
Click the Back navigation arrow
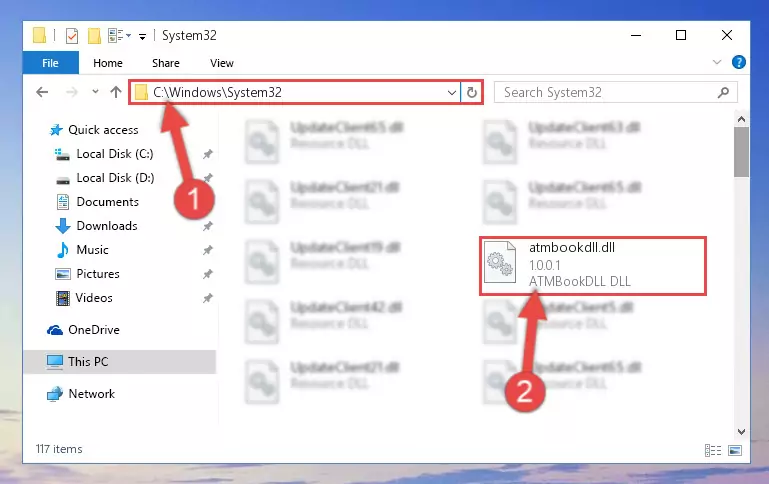[x=42, y=92]
